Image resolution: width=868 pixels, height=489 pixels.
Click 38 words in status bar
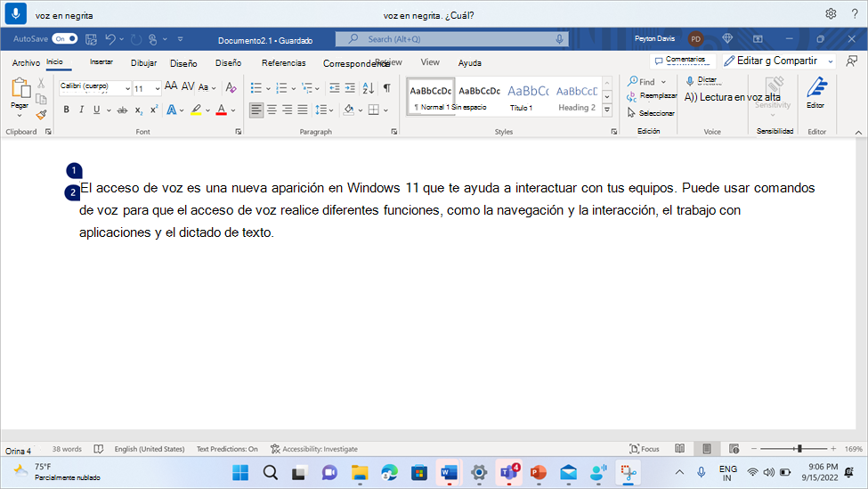(x=67, y=449)
